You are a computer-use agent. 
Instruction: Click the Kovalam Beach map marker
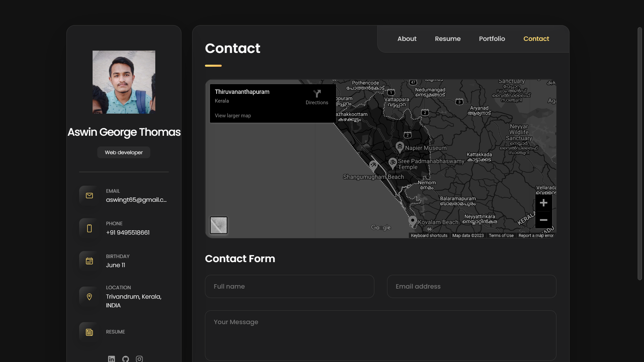pyautogui.click(x=413, y=221)
